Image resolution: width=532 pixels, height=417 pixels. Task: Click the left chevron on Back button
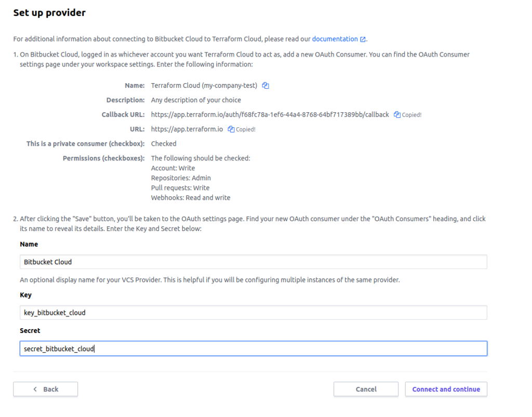point(35,389)
